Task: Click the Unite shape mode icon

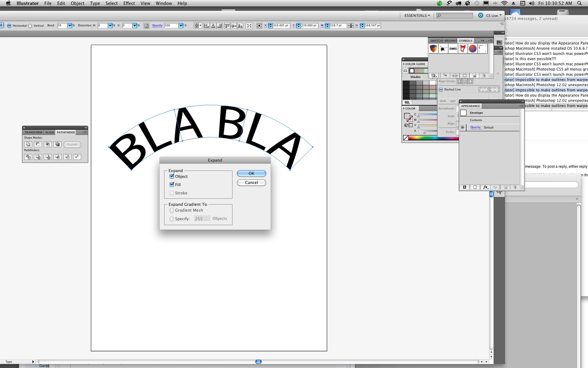Action: (x=28, y=144)
